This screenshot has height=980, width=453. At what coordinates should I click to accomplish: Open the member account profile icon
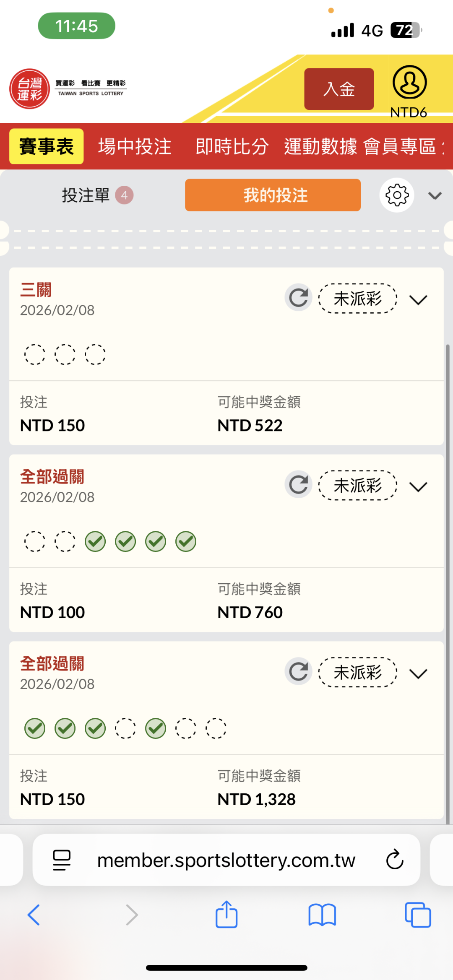click(x=409, y=83)
